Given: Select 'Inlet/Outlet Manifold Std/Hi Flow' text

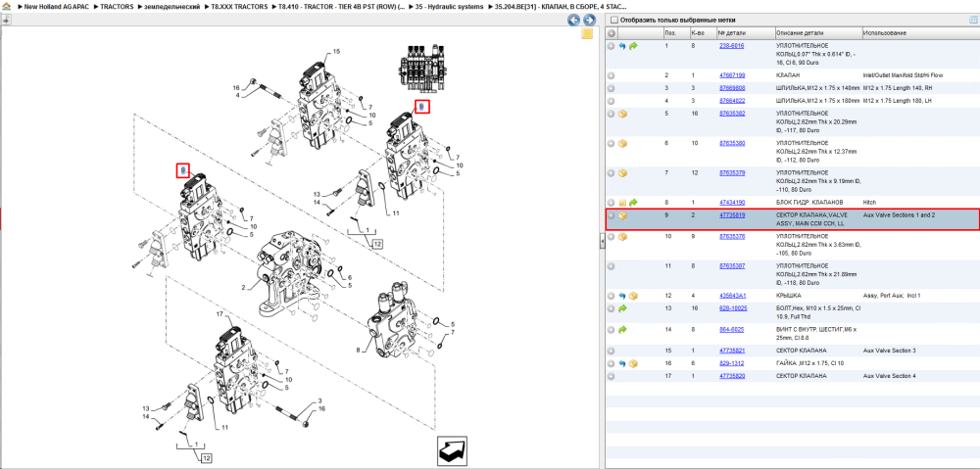Looking at the screenshot, I should [x=904, y=75].
